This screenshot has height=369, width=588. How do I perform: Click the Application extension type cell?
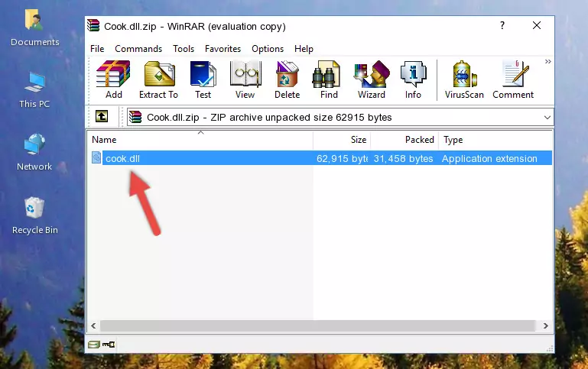click(x=489, y=158)
